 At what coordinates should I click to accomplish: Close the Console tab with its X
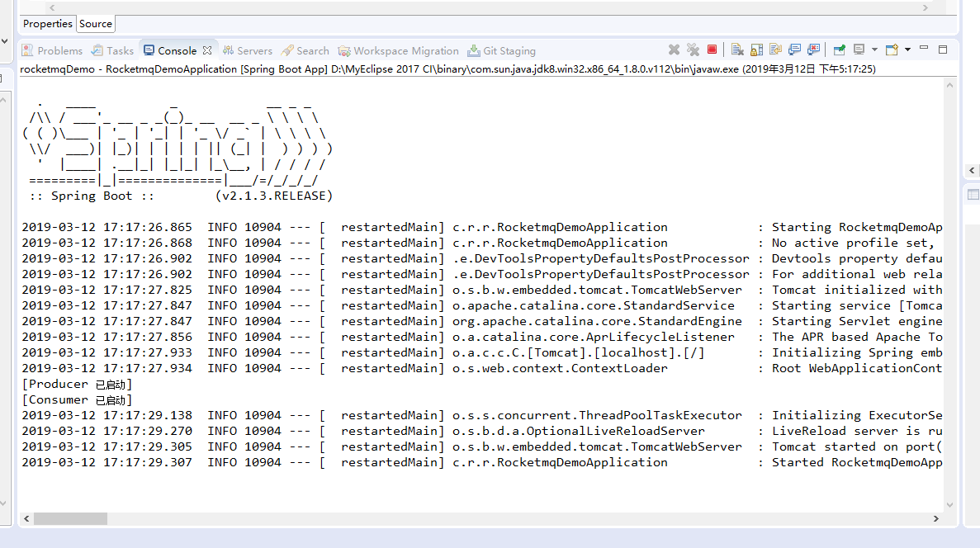tap(207, 50)
